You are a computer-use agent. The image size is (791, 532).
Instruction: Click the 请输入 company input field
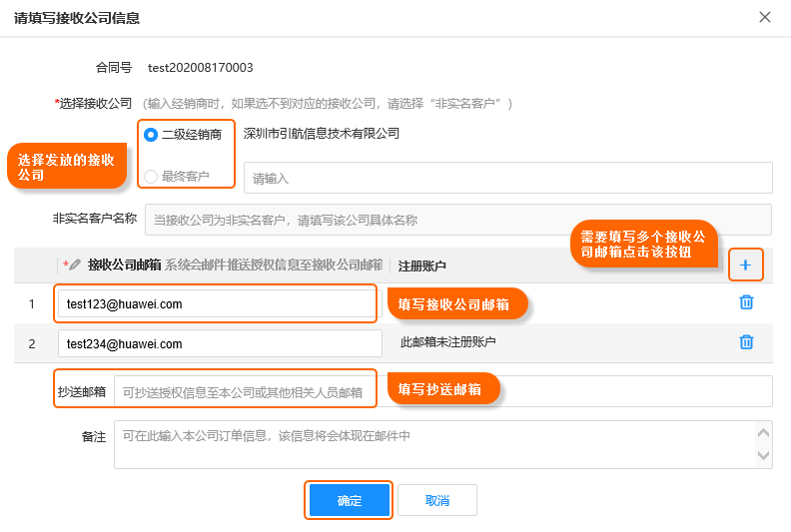point(508,178)
